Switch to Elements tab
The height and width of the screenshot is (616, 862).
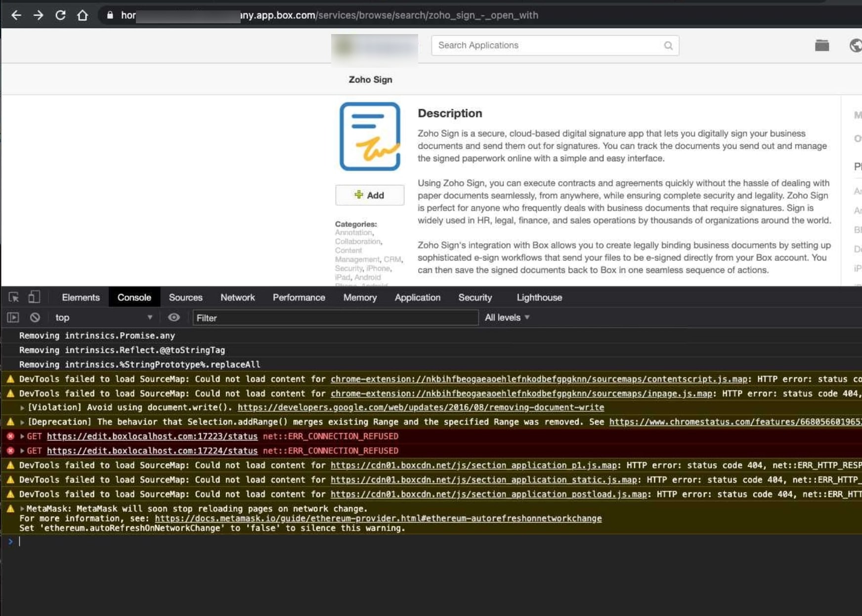pos(81,297)
